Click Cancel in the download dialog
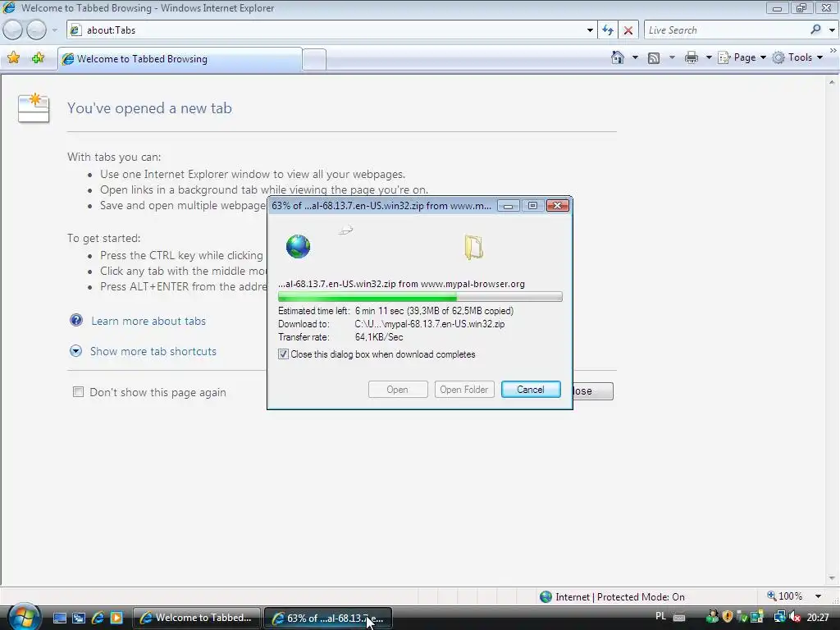The height and width of the screenshot is (630, 840). click(531, 390)
